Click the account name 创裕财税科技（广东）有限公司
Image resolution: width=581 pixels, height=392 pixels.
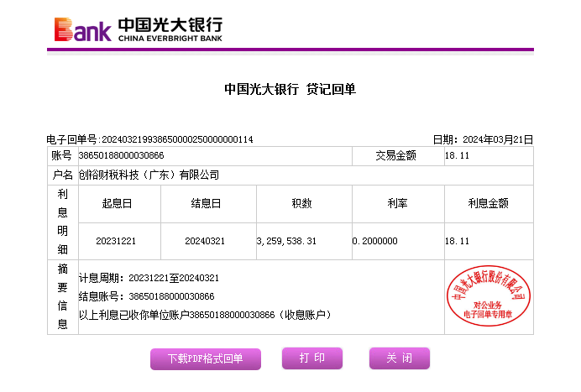coord(149,175)
